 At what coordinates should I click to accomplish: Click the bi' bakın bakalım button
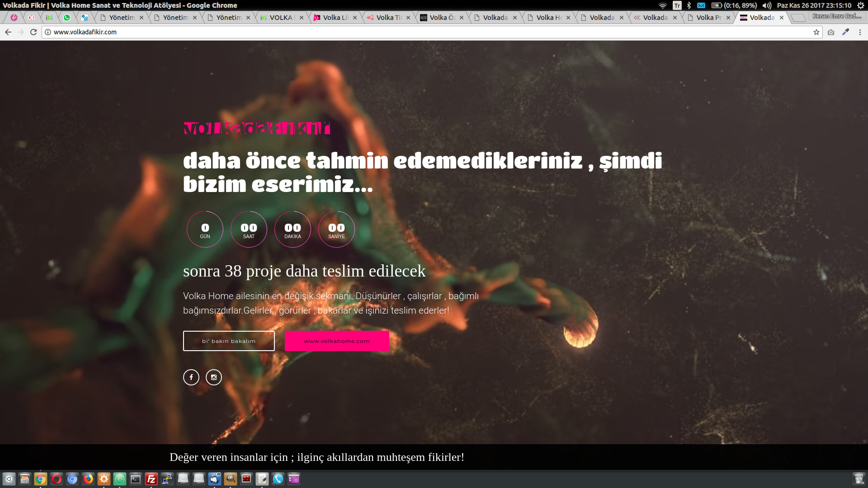229,341
